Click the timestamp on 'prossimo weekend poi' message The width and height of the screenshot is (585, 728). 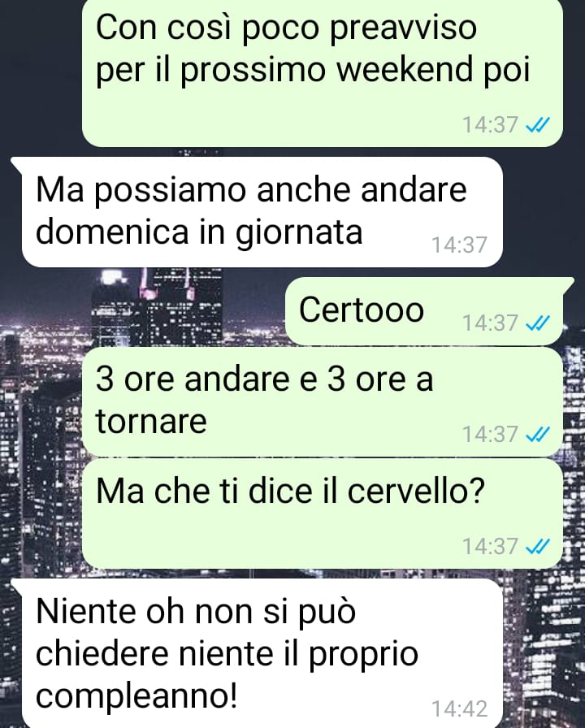pyautogui.click(x=490, y=125)
